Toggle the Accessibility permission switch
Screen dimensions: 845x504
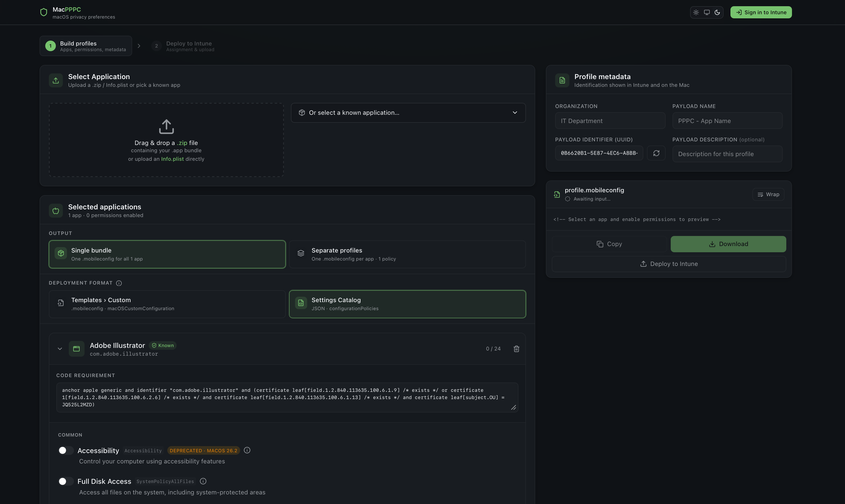[x=66, y=450]
